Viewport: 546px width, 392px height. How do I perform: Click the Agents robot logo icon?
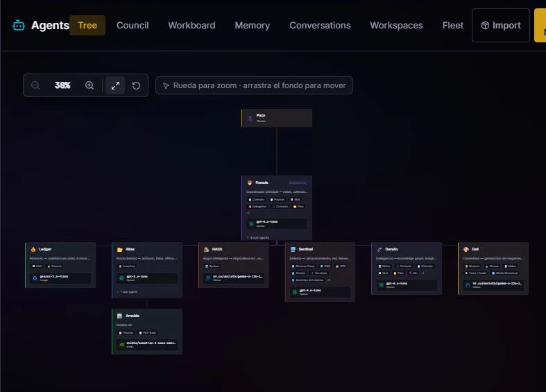[x=19, y=26]
